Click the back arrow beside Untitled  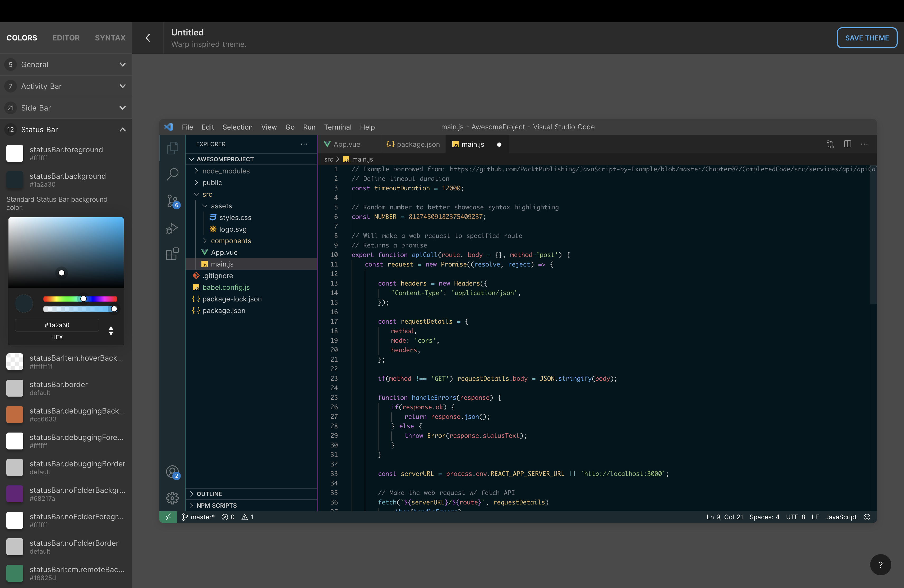(x=148, y=38)
